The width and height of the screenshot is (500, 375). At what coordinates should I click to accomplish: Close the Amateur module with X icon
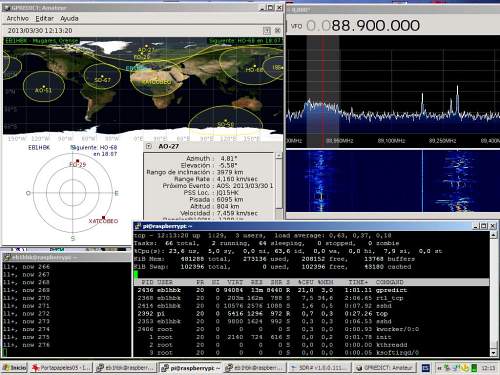click(277, 31)
